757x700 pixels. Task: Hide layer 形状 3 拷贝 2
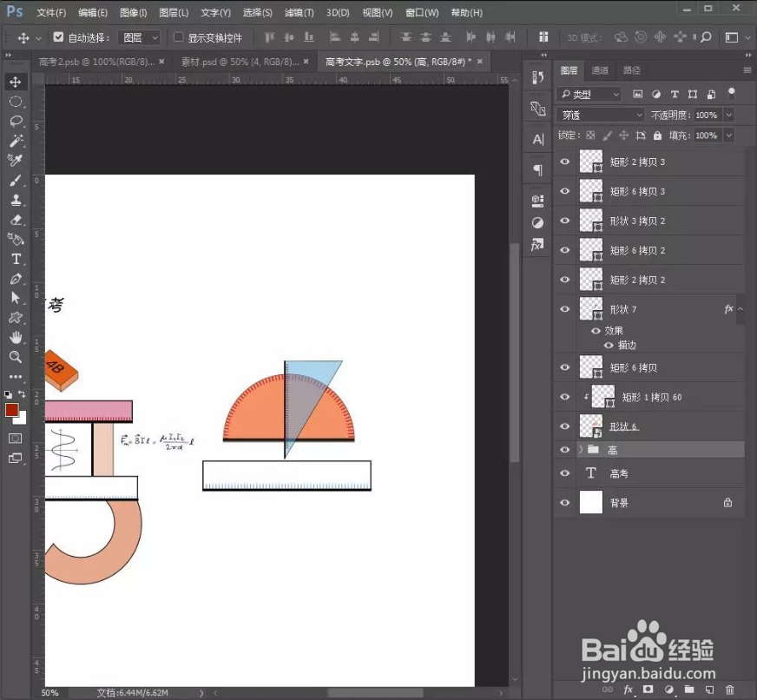[x=565, y=221]
